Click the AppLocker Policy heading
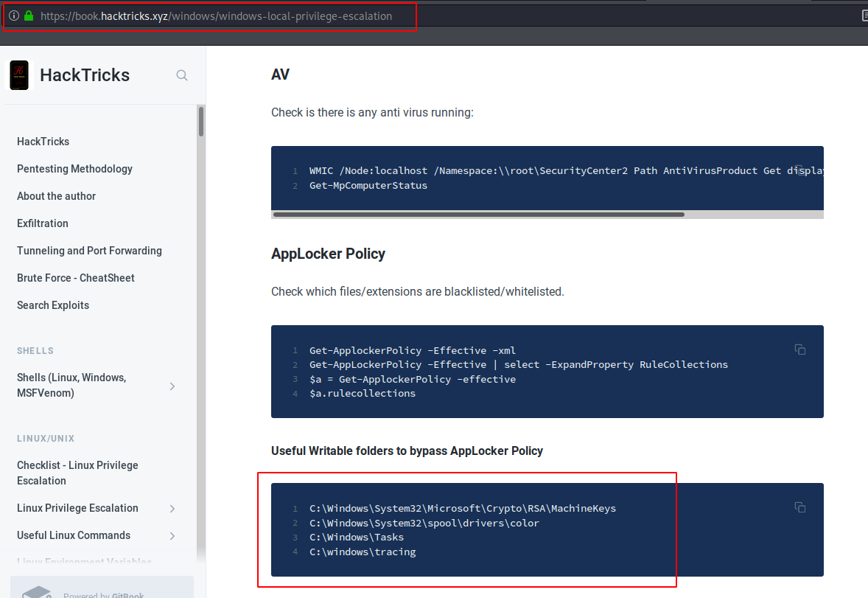The height and width of the screenshot is (598, 868). click(x=329, y=254)
